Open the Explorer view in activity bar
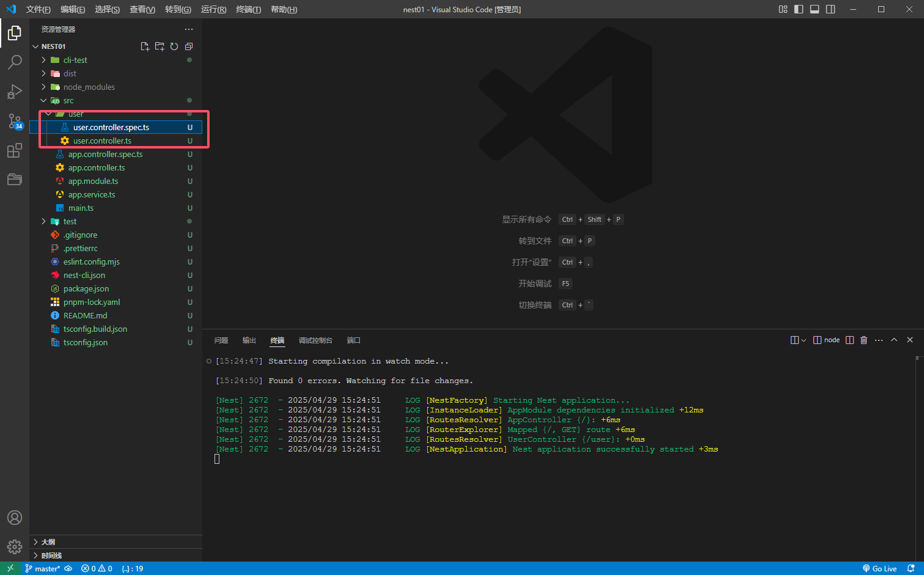The width and height of the screenshot is (924, 575). tap(15, 33)
